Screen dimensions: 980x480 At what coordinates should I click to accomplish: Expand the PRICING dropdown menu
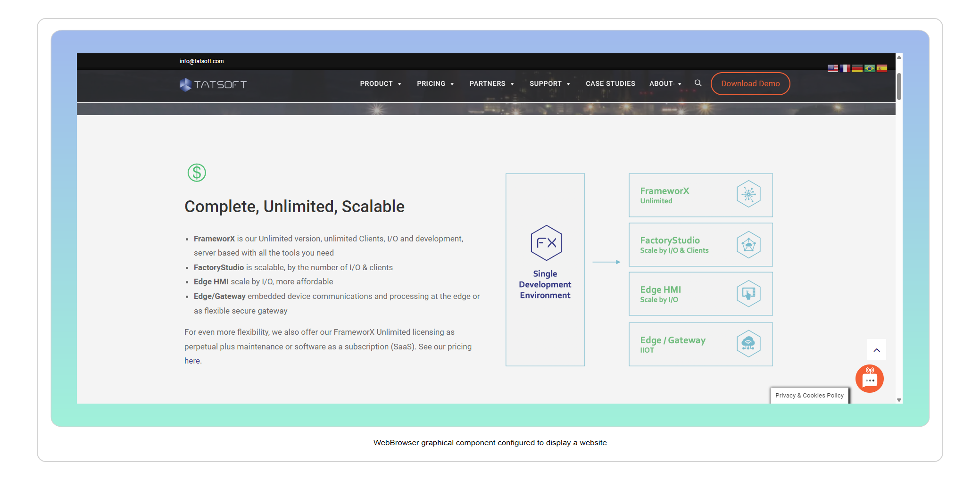click(435, 83)
